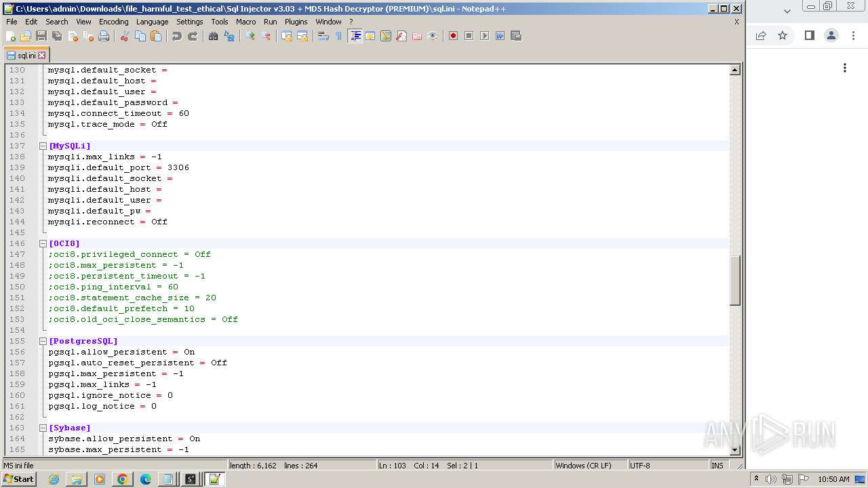The image size is (868, 488).
Task: Open the Language menu
Action: (152, 22)
